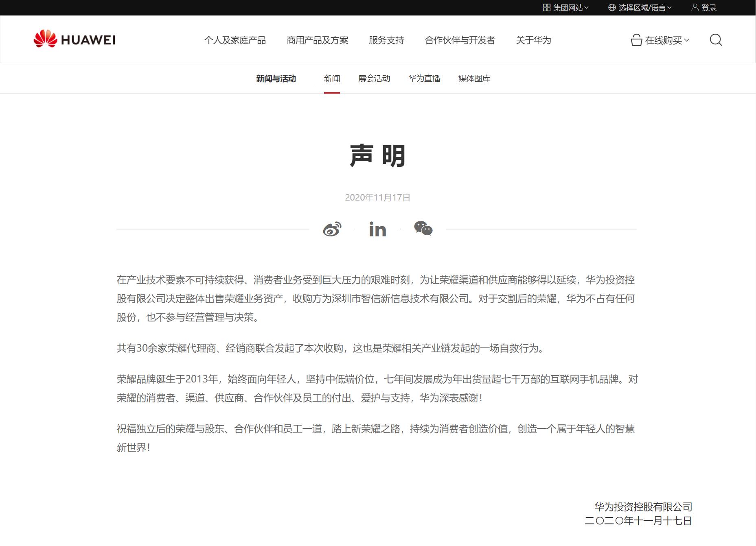Share the statement on Weibo

click(x=332, y=229)
